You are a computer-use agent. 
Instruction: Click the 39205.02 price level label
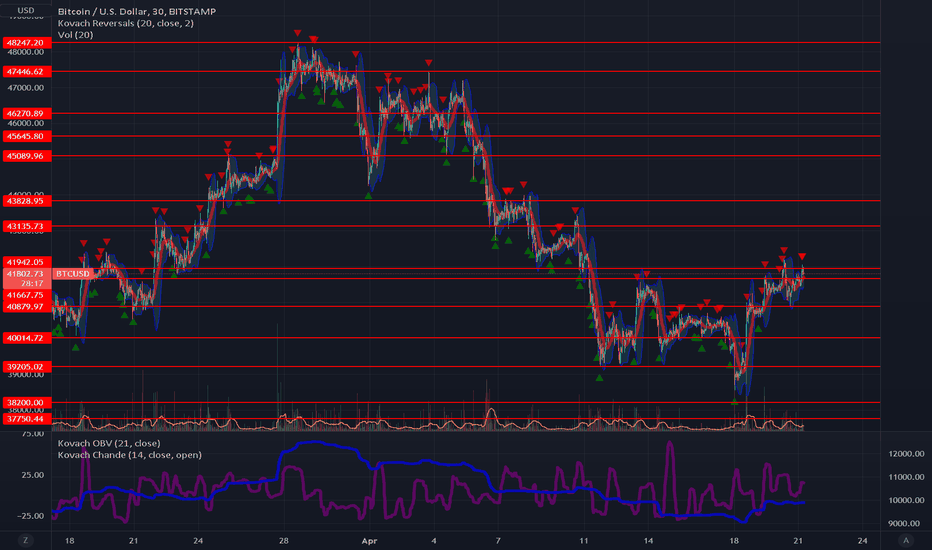[x=27, y=366]
